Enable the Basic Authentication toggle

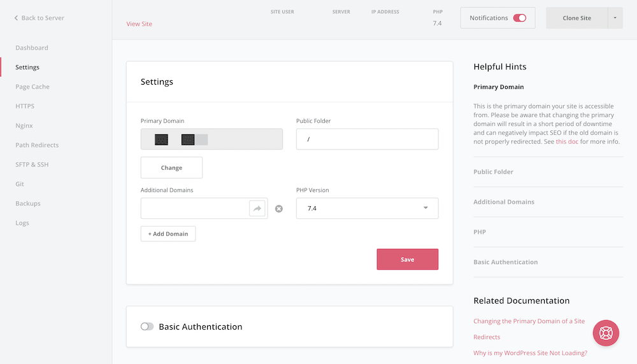(147, 326)
